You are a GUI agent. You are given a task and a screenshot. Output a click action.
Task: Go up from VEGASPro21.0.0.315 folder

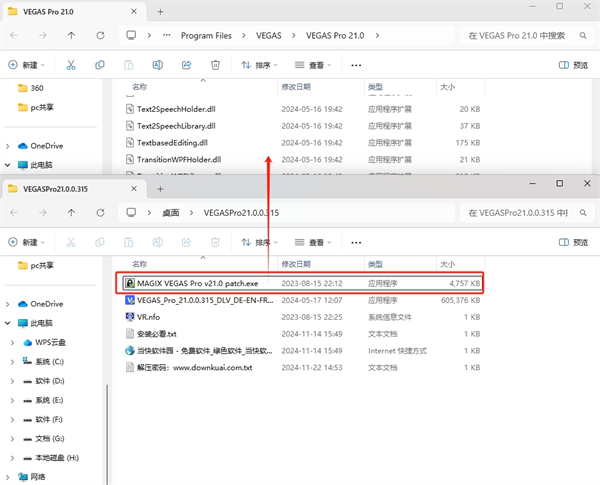coord(71,213)
